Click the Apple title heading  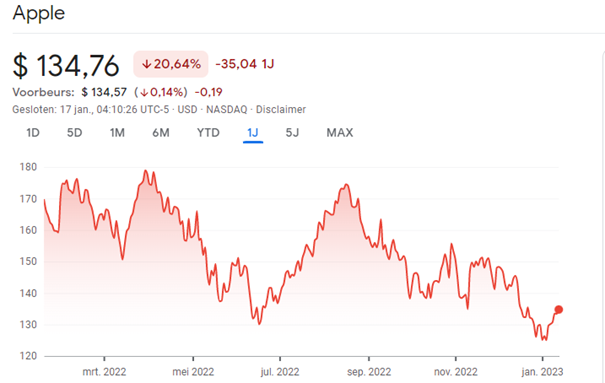click(39, 13)
